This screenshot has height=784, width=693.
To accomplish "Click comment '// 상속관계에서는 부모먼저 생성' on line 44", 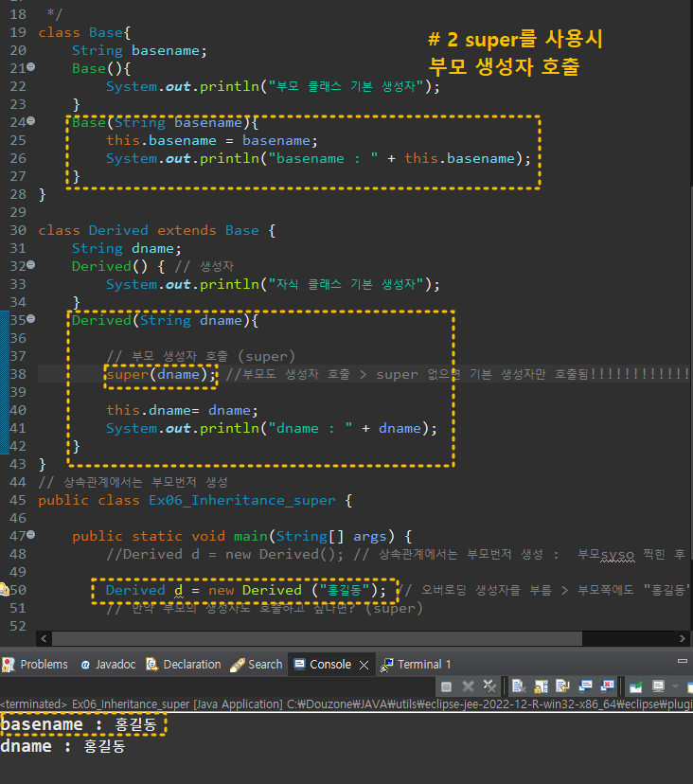I will point(133,483).
